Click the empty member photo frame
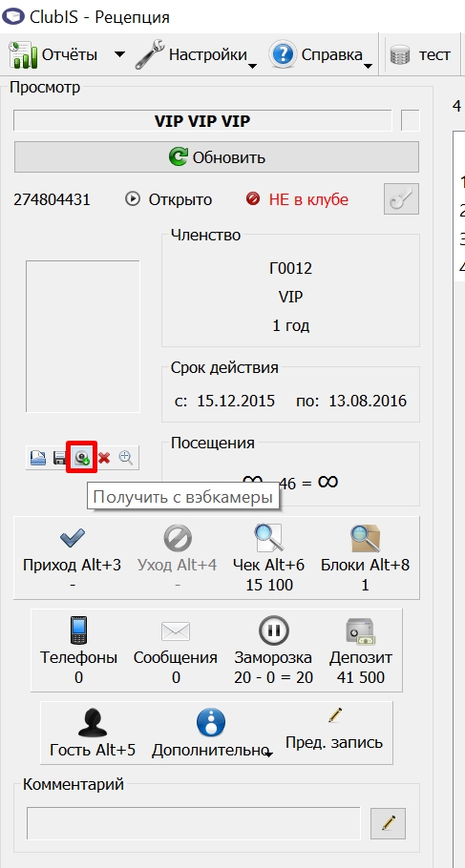Viewport: 465px width, 868px height. tap(82, 337)
